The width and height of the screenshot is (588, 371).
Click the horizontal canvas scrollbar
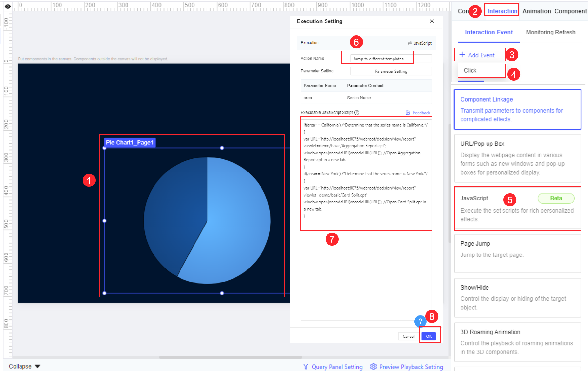230,357
